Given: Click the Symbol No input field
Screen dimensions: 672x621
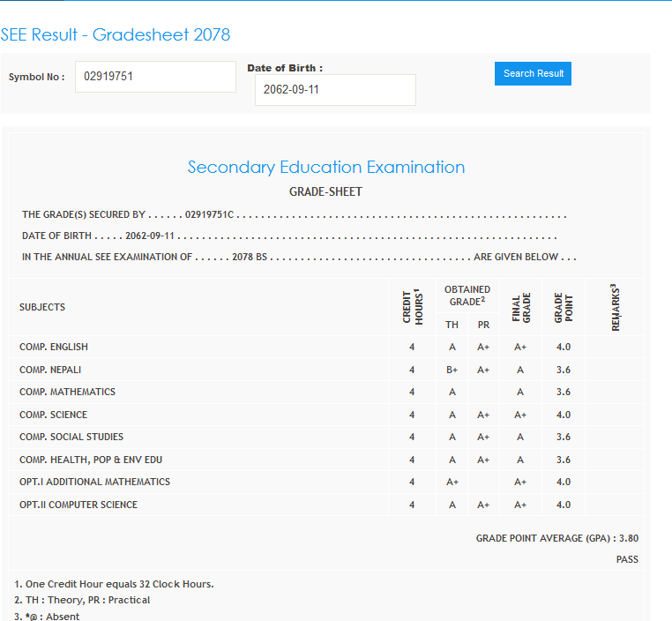Looking at the screenshot, I should tap(155, 77).
